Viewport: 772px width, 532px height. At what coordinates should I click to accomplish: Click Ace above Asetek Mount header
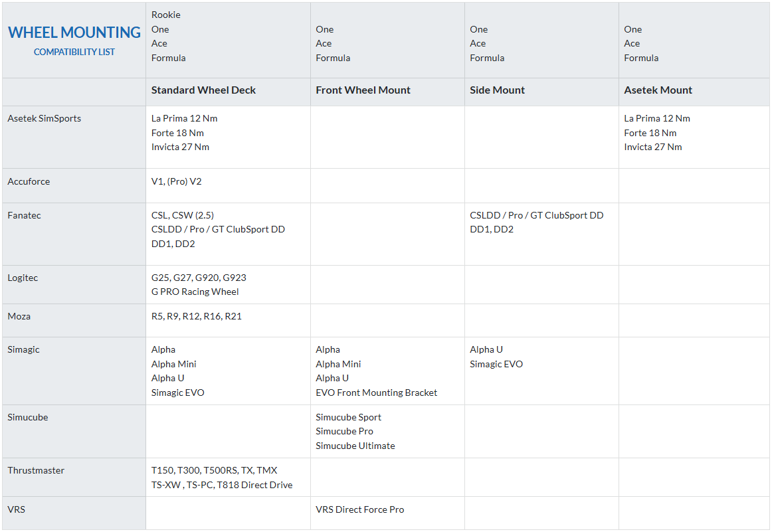point(632,43)
